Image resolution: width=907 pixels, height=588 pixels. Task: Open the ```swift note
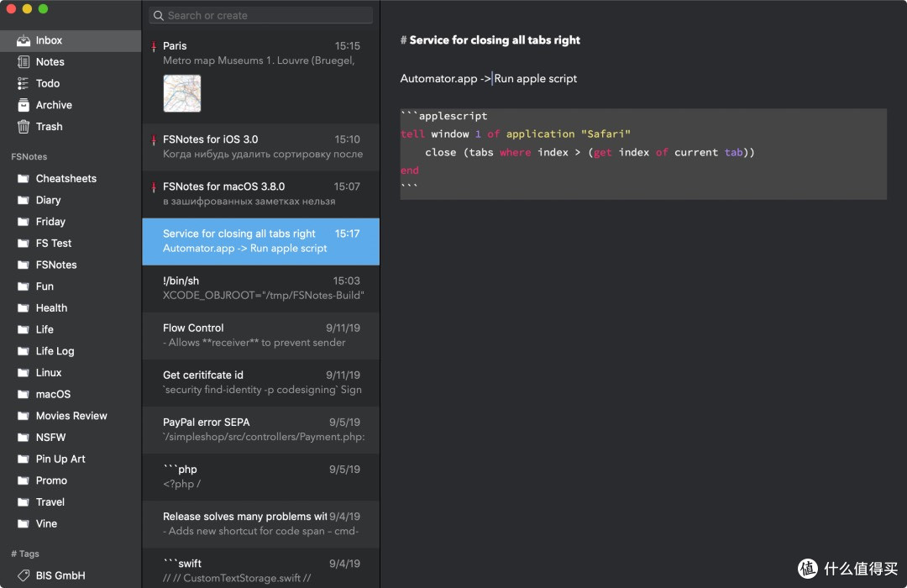point(261,569)
